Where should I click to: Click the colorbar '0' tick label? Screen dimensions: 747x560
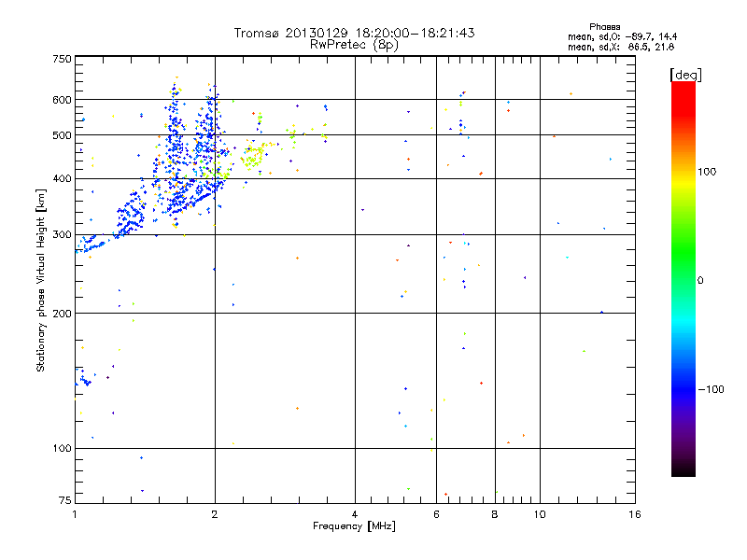pyautogui.click(x=700, y=281)
